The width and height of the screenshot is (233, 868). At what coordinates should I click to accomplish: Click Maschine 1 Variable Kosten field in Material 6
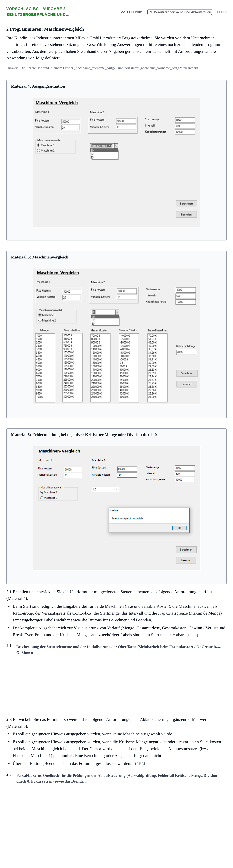coord(73,475)
